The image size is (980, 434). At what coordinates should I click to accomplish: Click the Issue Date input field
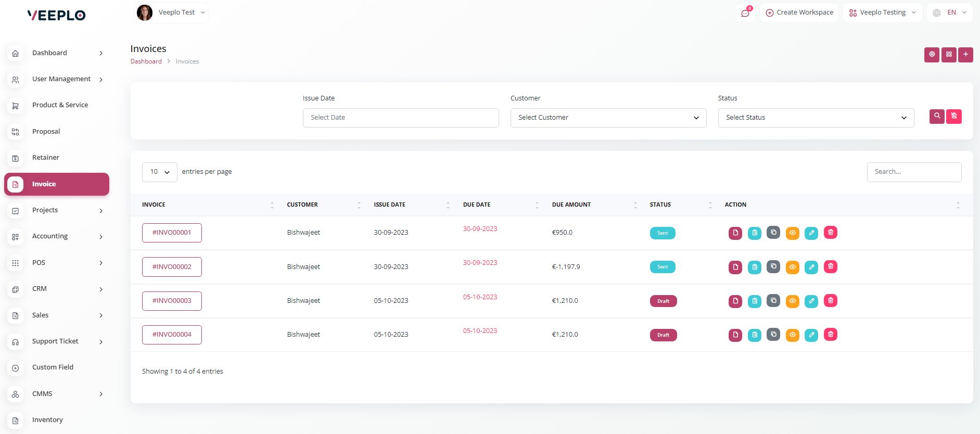click(x=400, y=118)
